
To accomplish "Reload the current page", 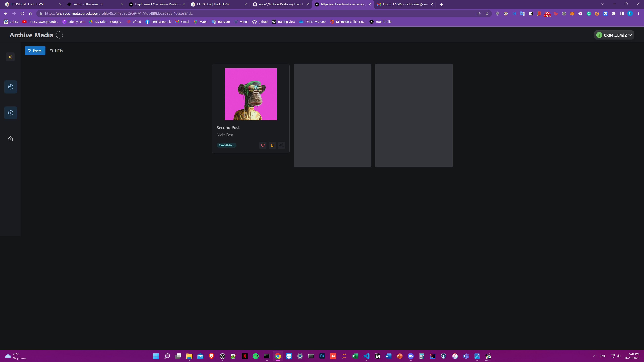I will [22, 13].
